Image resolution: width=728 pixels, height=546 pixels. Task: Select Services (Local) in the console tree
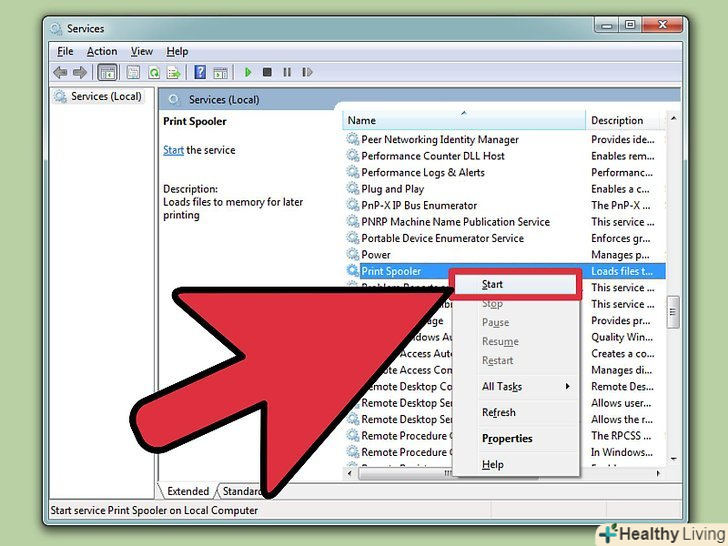(98, 97)
